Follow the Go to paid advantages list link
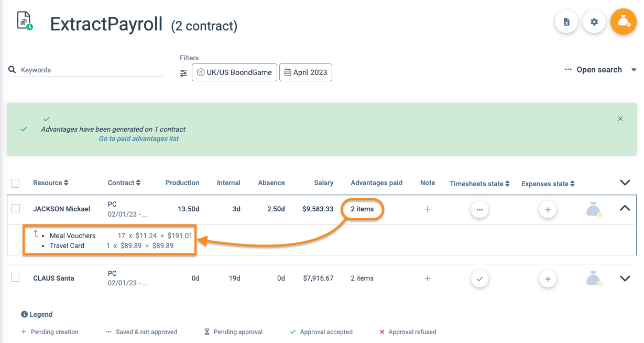 click(138, 139)
